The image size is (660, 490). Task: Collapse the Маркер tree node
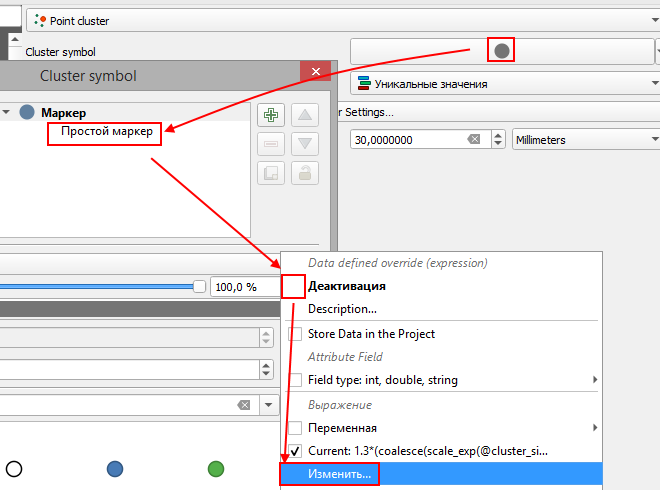point(6,113)
